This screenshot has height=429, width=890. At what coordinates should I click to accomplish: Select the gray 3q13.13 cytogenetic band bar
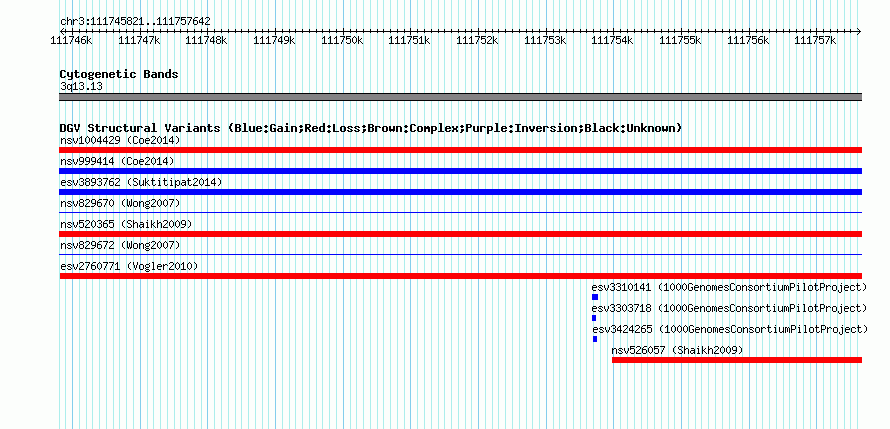point(460,97)
